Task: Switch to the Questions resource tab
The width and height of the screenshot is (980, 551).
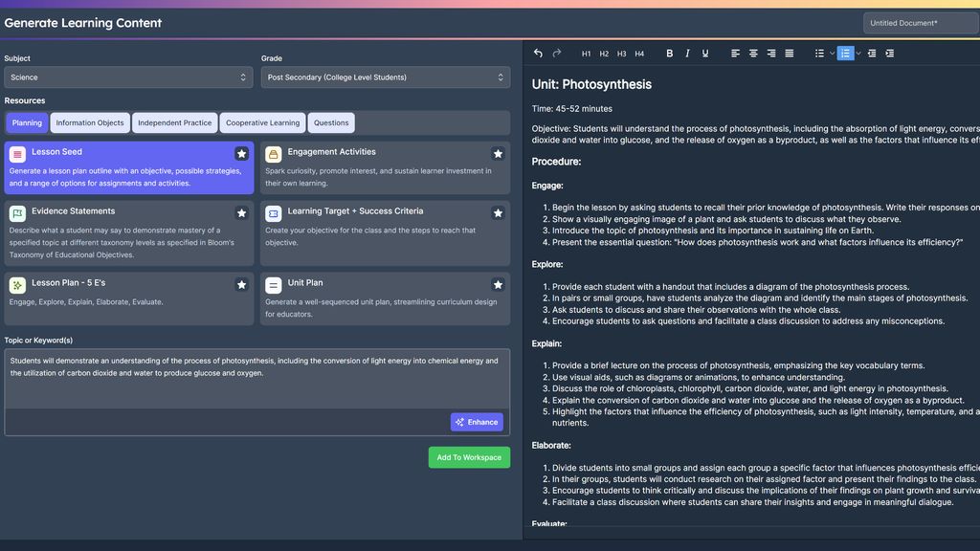Action: coord(331,122)
